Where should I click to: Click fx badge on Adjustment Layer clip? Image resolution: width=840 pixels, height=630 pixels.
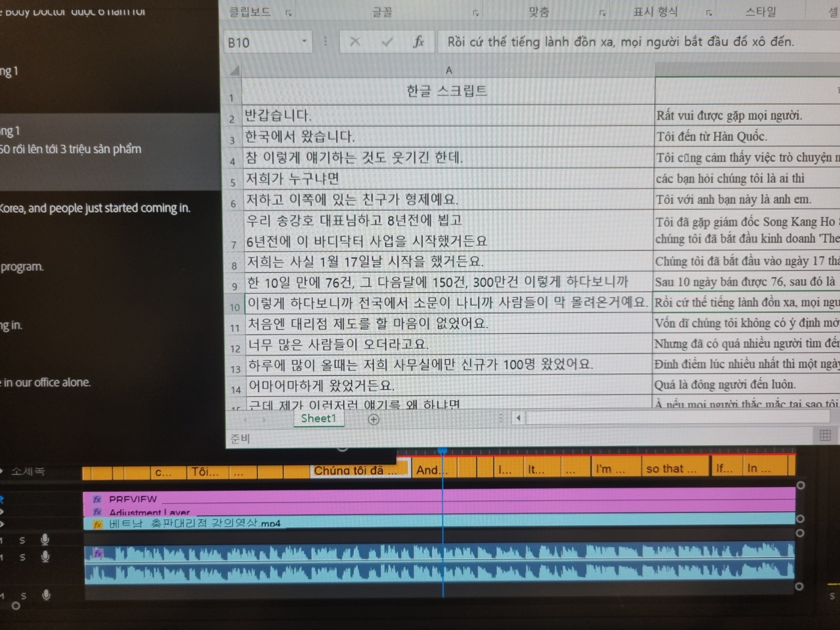coord(97,512)
